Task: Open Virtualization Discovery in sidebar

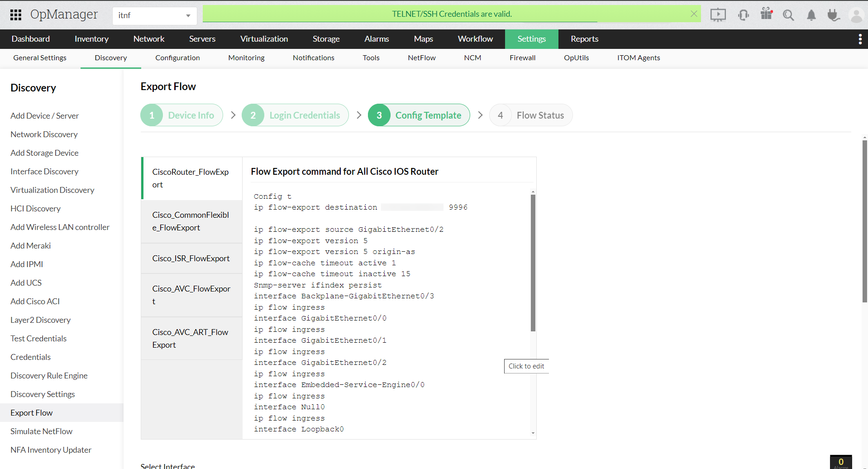Action: 52,190
